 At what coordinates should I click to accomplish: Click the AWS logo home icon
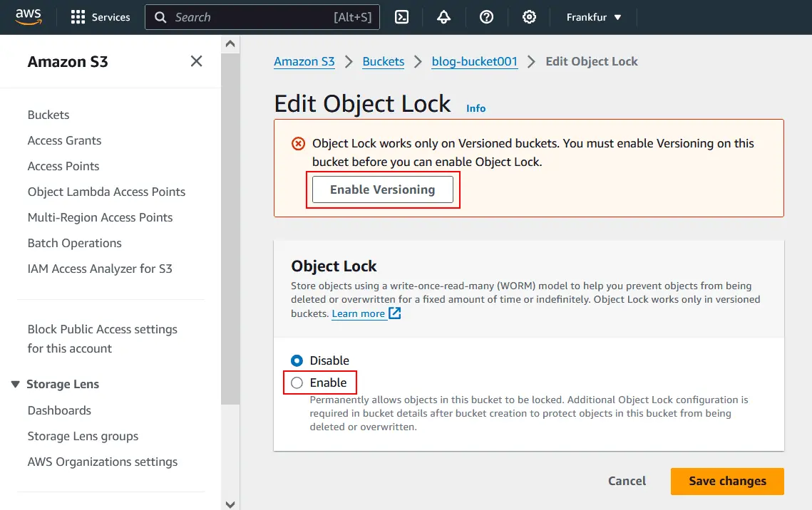coord(28,16)
